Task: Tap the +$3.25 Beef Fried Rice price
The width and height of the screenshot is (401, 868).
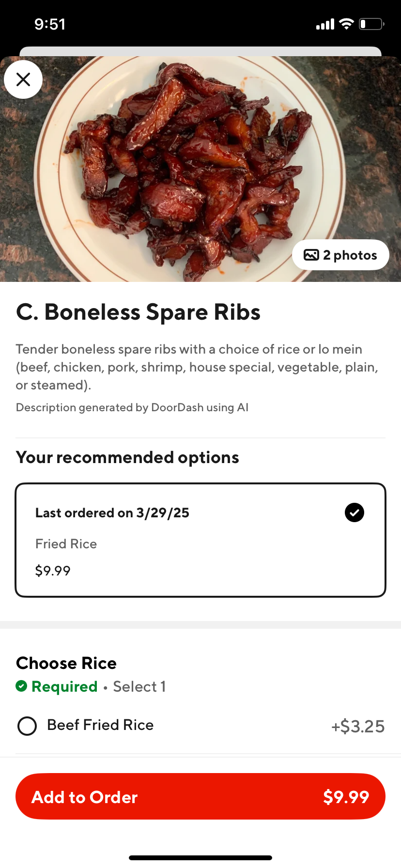Action: (x=357, y=726)
